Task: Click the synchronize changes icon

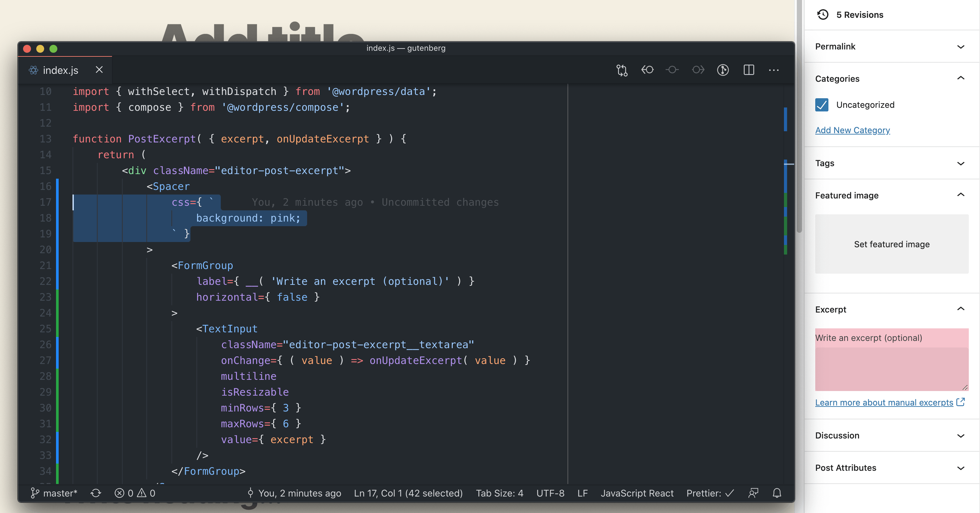Action: tap(96, 493)
